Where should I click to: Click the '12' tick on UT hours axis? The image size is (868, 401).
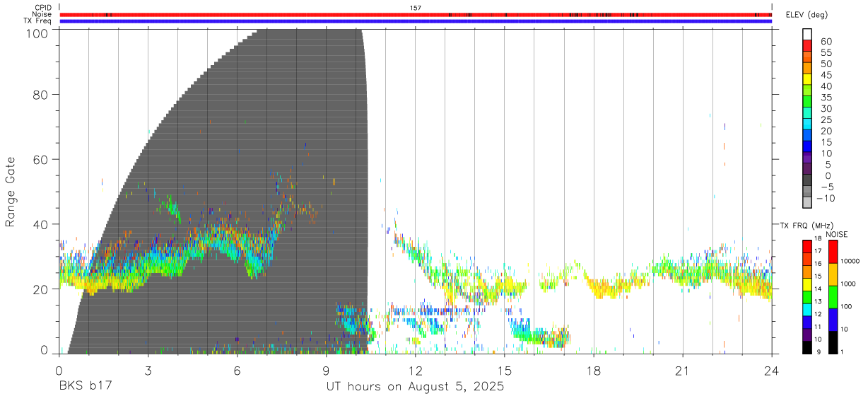415,371
